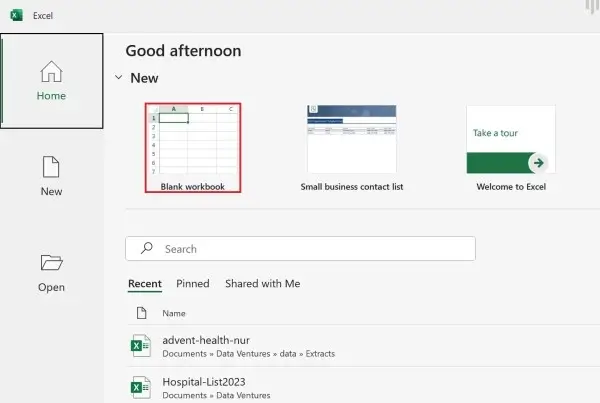600x403 pixels.
Task: Click the Excel icon beside advent-health-nur
Action: [x=140, y=346]
